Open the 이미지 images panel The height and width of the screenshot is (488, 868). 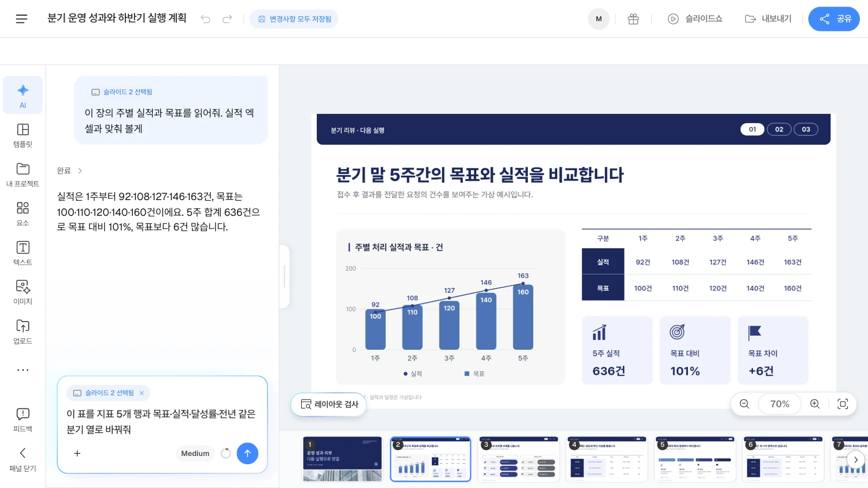coord(23,293)
